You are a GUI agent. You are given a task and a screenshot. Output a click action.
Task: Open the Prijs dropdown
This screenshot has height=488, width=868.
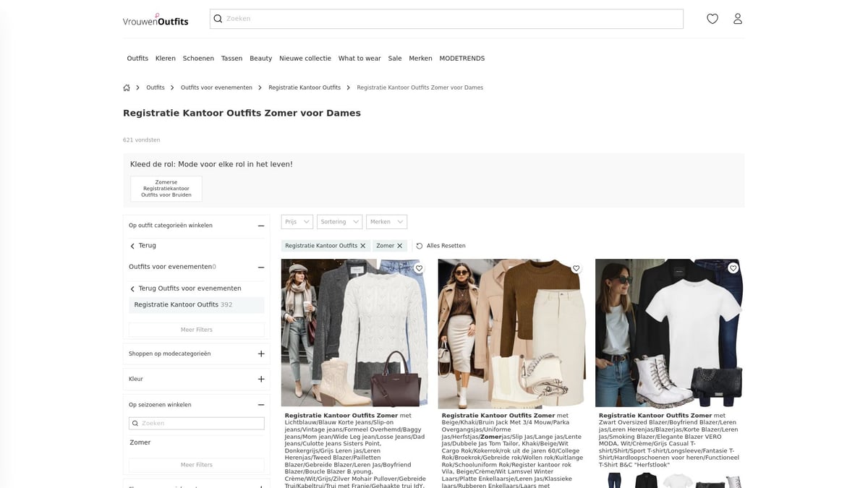pos(297,221)
